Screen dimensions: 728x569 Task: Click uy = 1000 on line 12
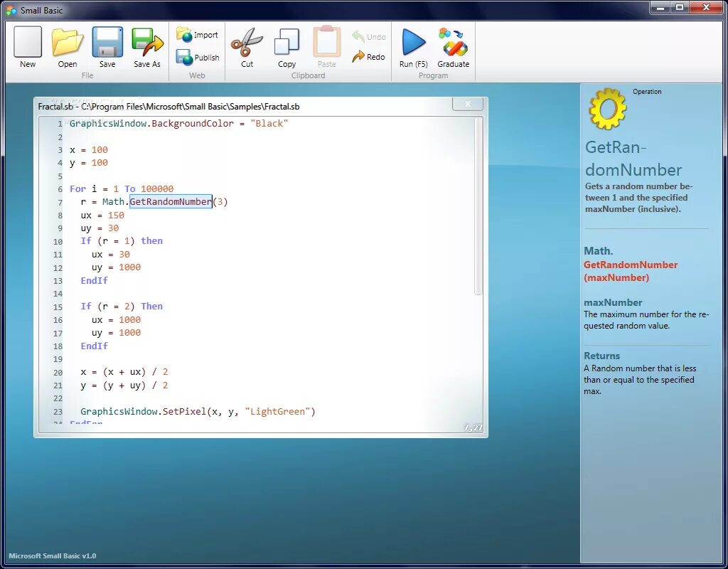(x=116, y=267)
